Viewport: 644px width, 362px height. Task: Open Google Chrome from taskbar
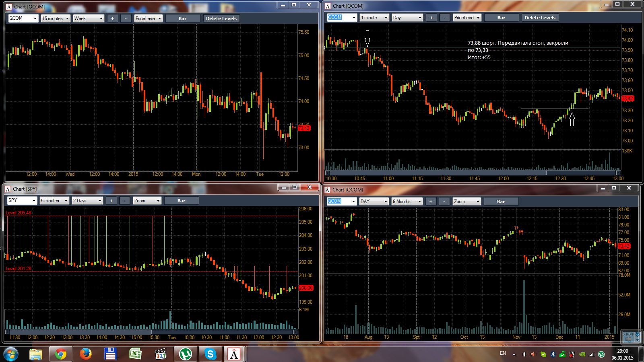point(61,354)
